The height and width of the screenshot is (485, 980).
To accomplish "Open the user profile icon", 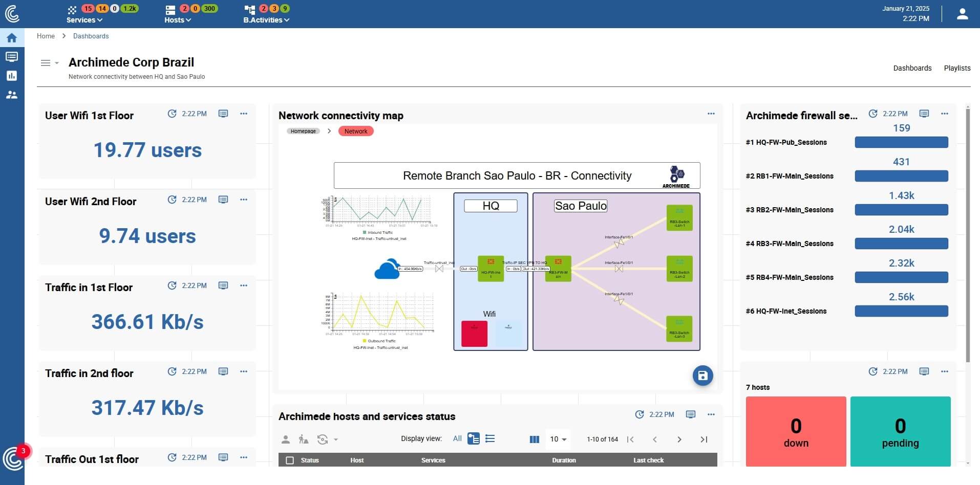I will pos(963,14).
